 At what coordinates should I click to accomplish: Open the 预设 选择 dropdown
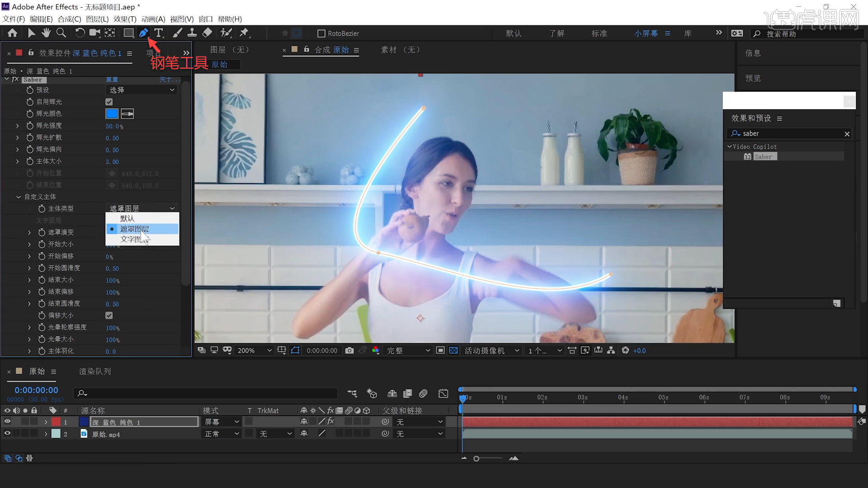pyautogui.click(x=142, y=90)
